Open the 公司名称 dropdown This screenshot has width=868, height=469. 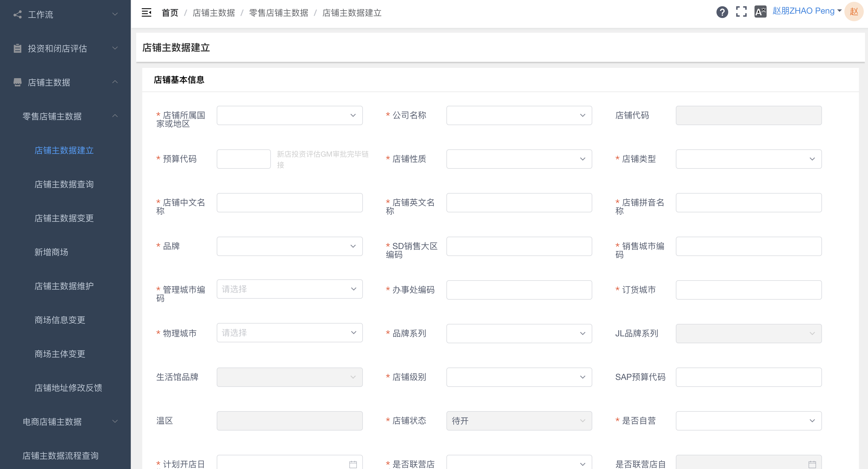point(519,115)
